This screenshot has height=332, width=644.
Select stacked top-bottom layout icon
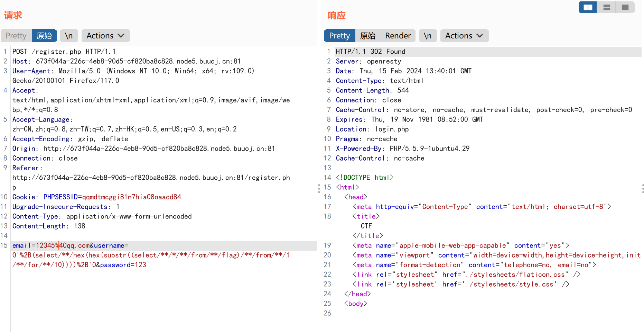606,7
